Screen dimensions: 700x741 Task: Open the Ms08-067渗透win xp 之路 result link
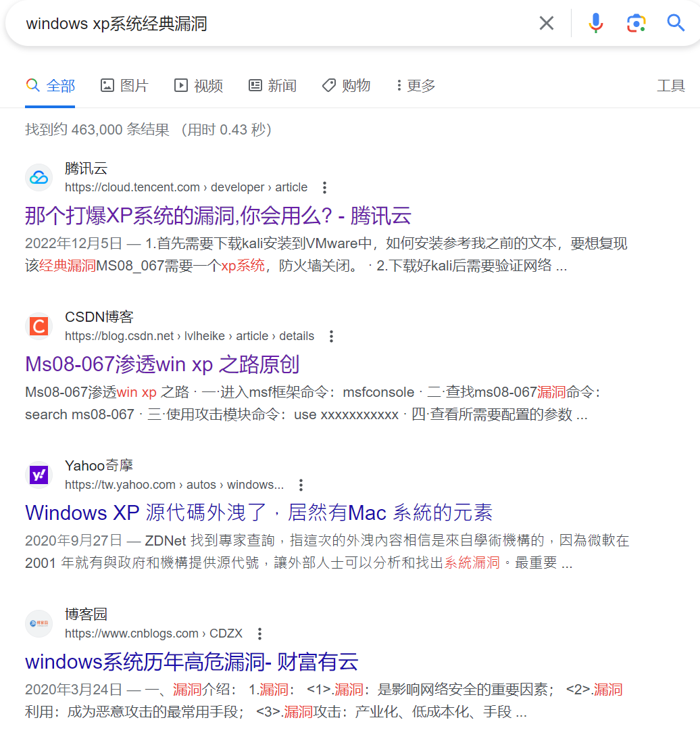tap(162, 364)
